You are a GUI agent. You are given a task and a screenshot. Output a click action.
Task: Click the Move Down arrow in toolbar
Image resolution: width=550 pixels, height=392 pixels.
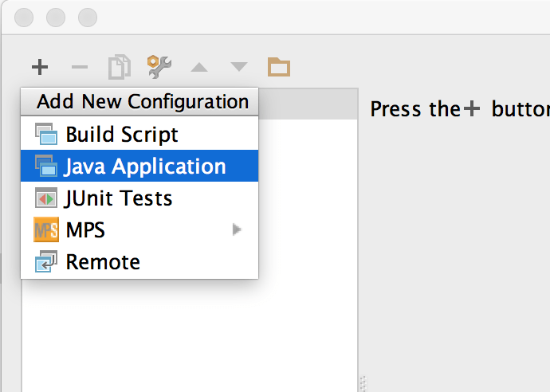(239, 67)
